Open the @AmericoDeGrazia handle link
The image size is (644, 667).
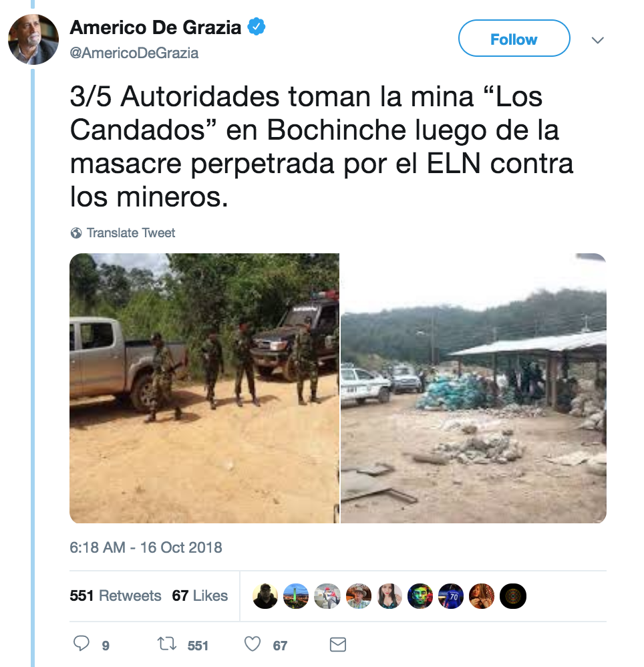[x=134, y=53]
